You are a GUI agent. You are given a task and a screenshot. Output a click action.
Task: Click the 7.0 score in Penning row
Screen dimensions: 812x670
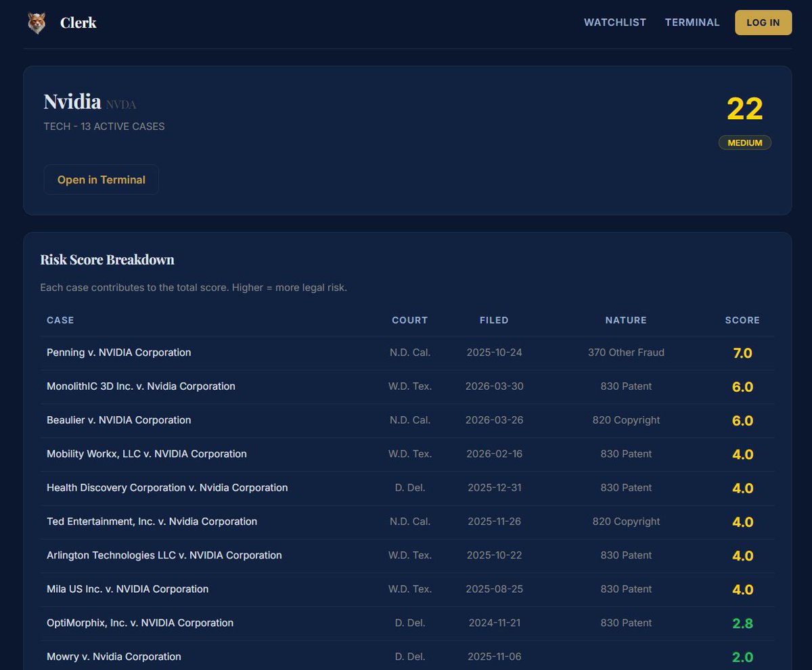tap(742, 353)
